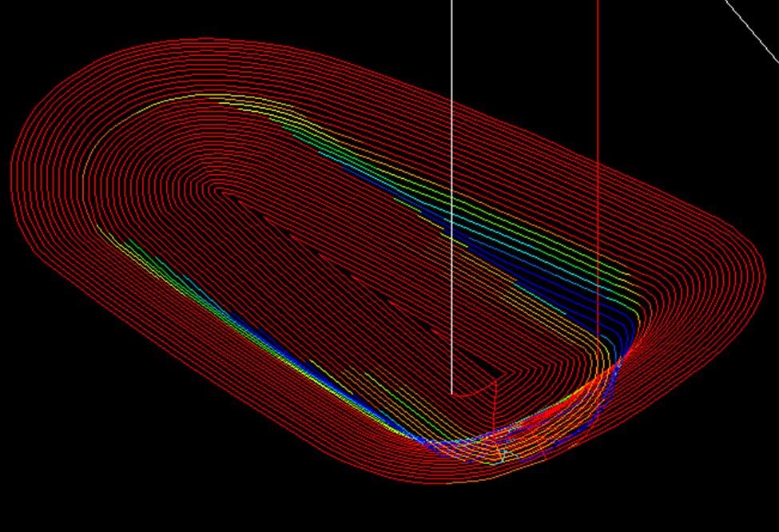Click the white vertical line in the toolpath view

tap(451, 197)
